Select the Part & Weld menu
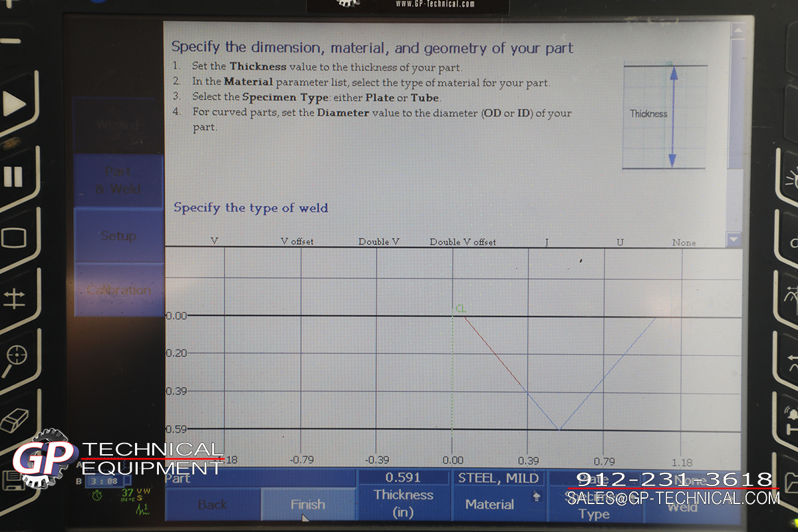Screen dimensions: 798x532 (x=118, y=180)
